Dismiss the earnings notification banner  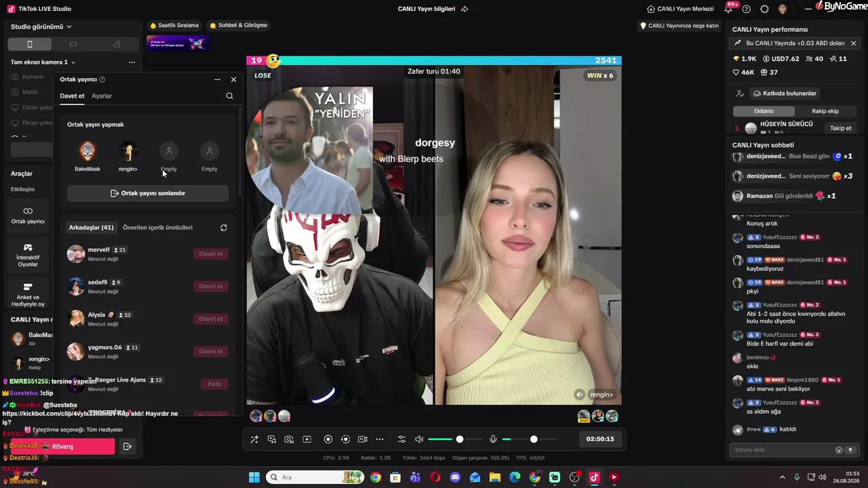click(x=853, y=43)
